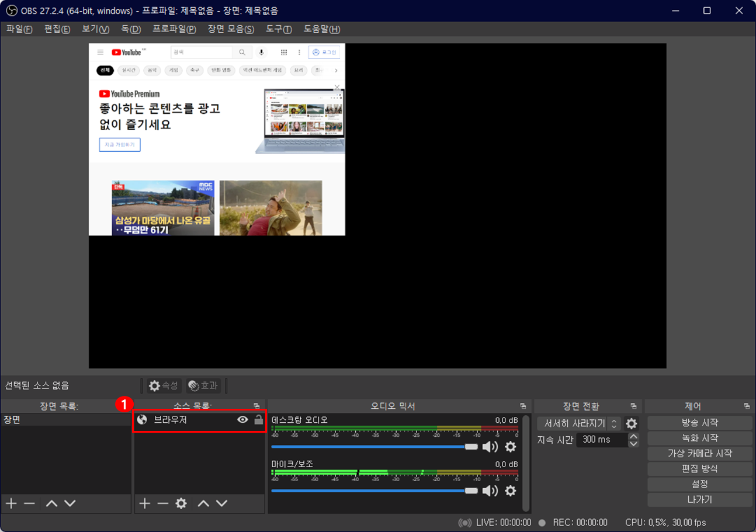This screenshot has height=532, width=756.
Task: Click the YouTube search magnifier icon
Action: [242, 53]
